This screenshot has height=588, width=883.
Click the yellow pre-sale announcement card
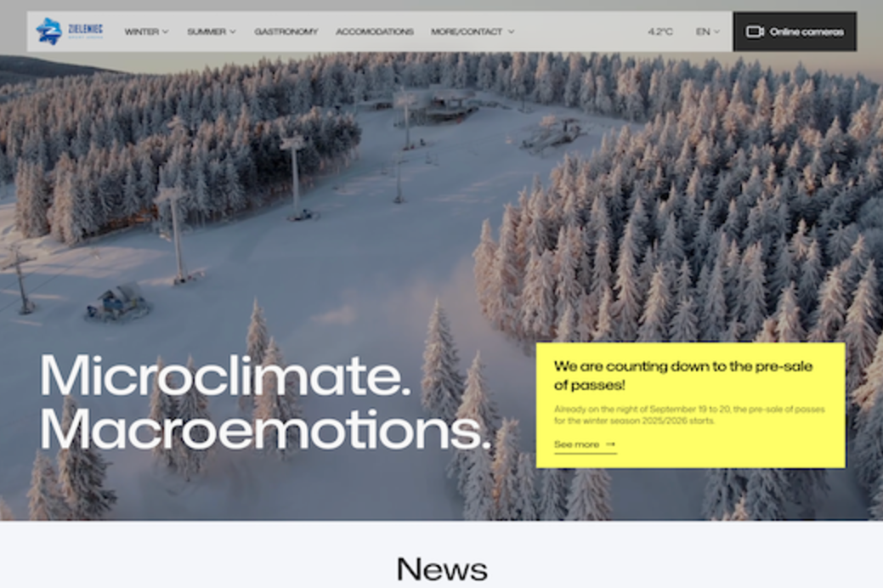(690, 405)
